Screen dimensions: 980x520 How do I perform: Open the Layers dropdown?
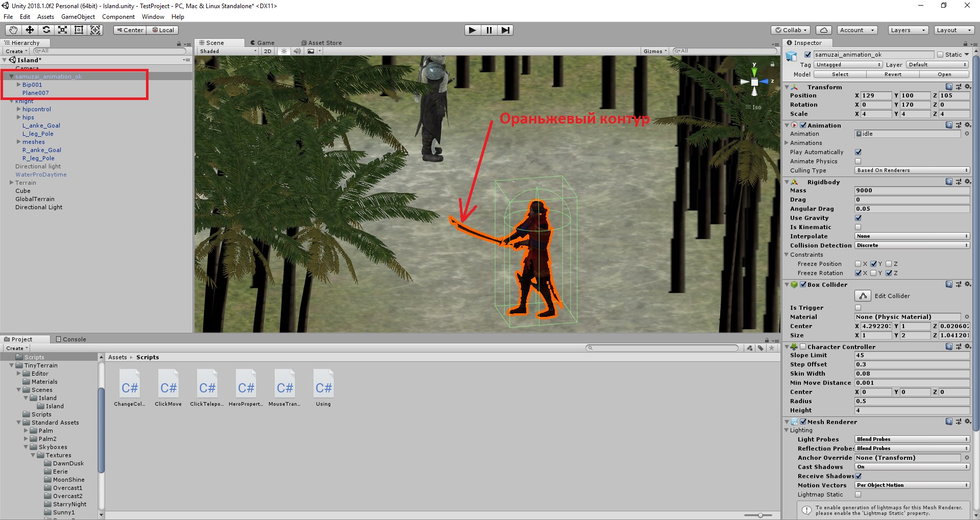908,30
